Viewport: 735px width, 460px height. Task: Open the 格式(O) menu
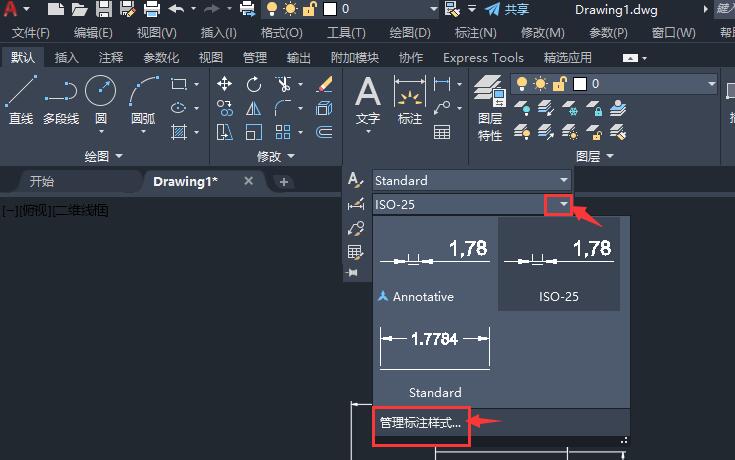(282, 33)
